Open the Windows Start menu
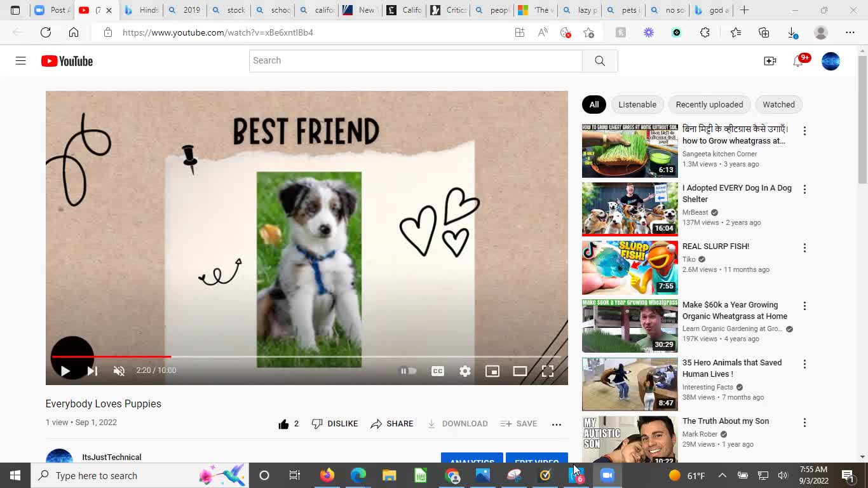 coord(15,475)
